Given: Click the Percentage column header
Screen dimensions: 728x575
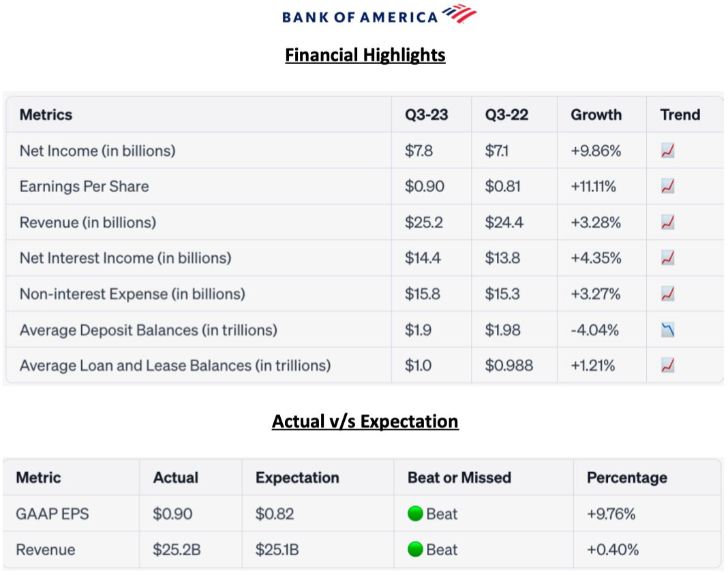Looking at the screenshot, I should click(x=626, y=478).
